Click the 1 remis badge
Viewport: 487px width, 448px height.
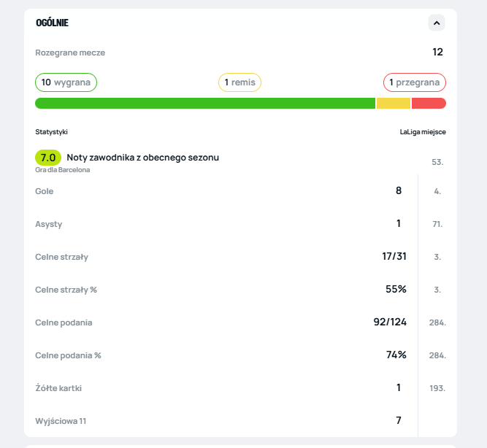(239, 82)
